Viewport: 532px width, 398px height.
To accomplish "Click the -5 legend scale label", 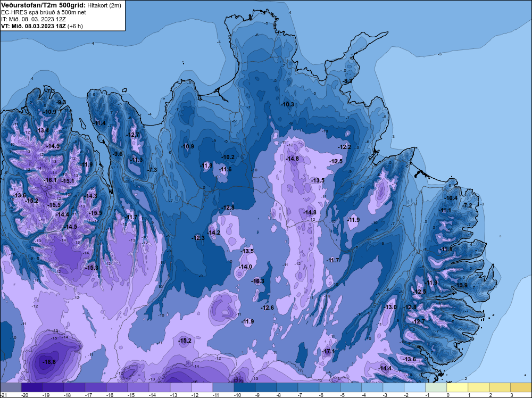I will (343, 395).
